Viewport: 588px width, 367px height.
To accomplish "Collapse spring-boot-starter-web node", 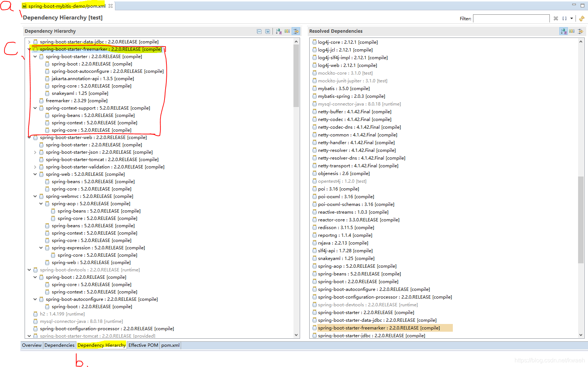I will pyautogui.click(x=29, y=138).
